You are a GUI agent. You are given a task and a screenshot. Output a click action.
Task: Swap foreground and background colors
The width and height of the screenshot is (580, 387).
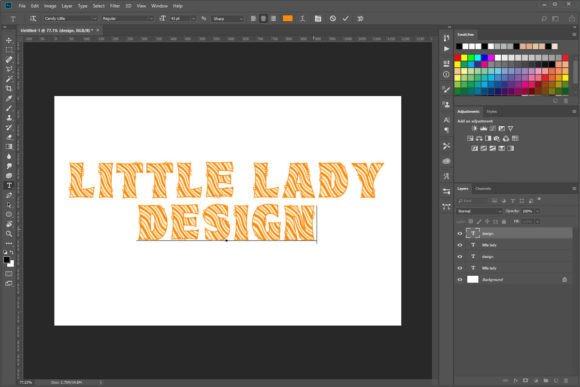click(x=12, y=252)
